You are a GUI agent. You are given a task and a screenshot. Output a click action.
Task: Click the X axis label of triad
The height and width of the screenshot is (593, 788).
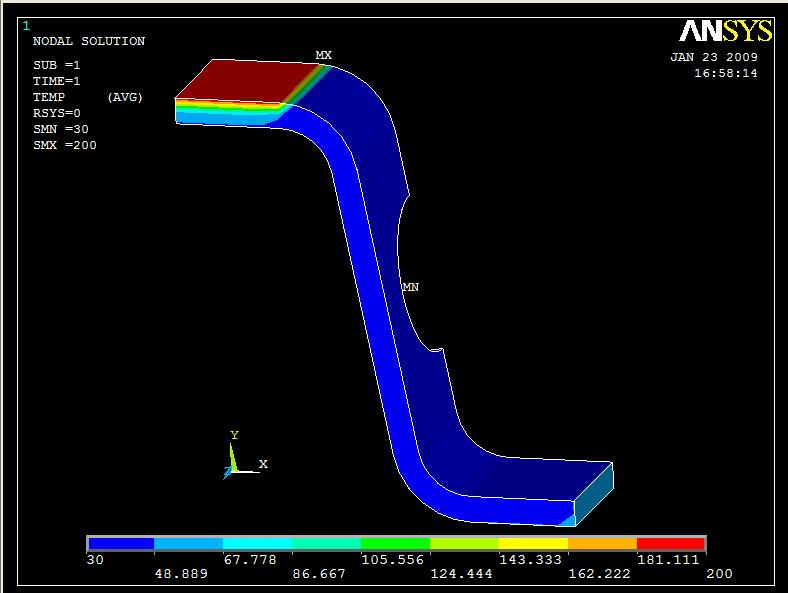(x=263, y=464)
